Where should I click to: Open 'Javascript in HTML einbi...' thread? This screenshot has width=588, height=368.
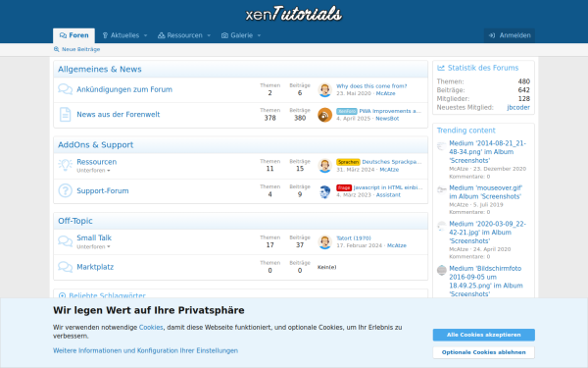[388, 187]
